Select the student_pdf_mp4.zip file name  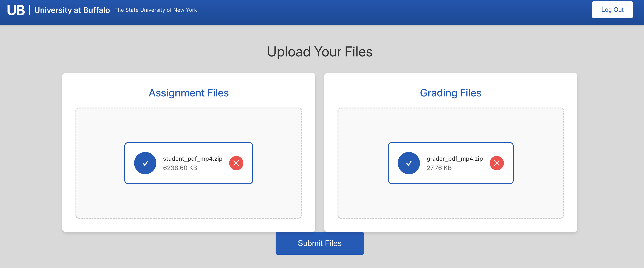(193, 159)
